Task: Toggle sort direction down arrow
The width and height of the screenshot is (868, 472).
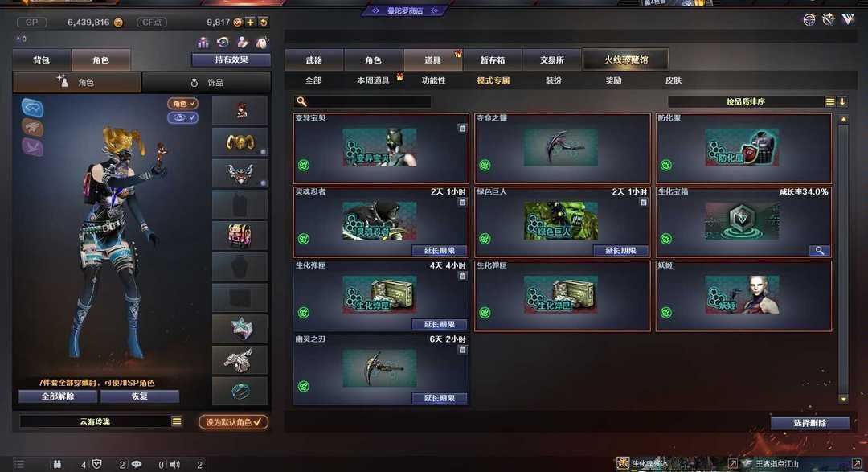Action: point(842,101)
